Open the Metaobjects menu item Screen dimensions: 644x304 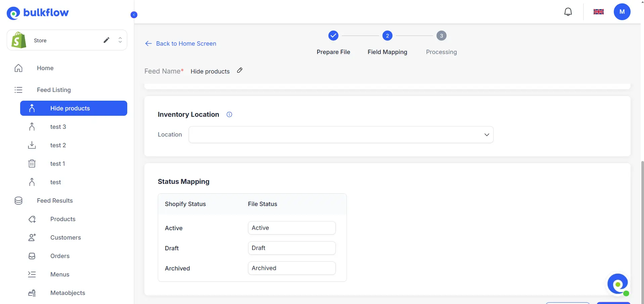(x=67, y=293)
